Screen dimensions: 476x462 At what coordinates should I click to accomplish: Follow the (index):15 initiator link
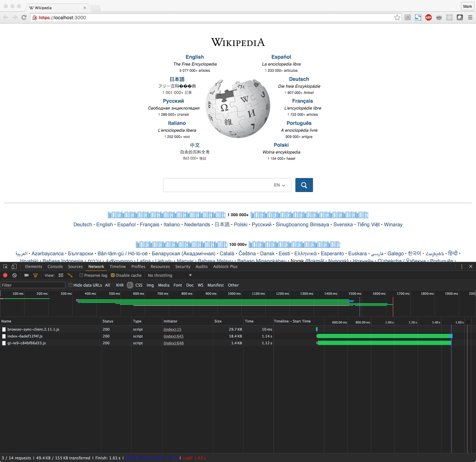(172, 329)
